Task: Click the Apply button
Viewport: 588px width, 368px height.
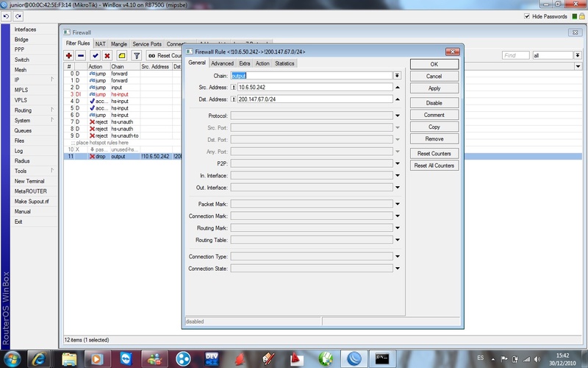Action: pyautogui.click(x=434, y=88)
